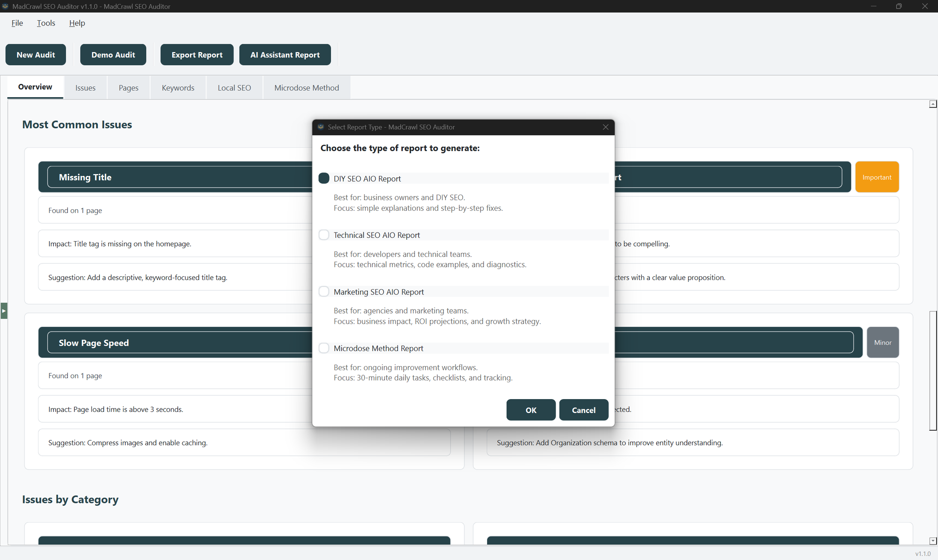This screenshot has width=938, height=560.
Task: Open the Keywords tab
Action: (178, 87)
